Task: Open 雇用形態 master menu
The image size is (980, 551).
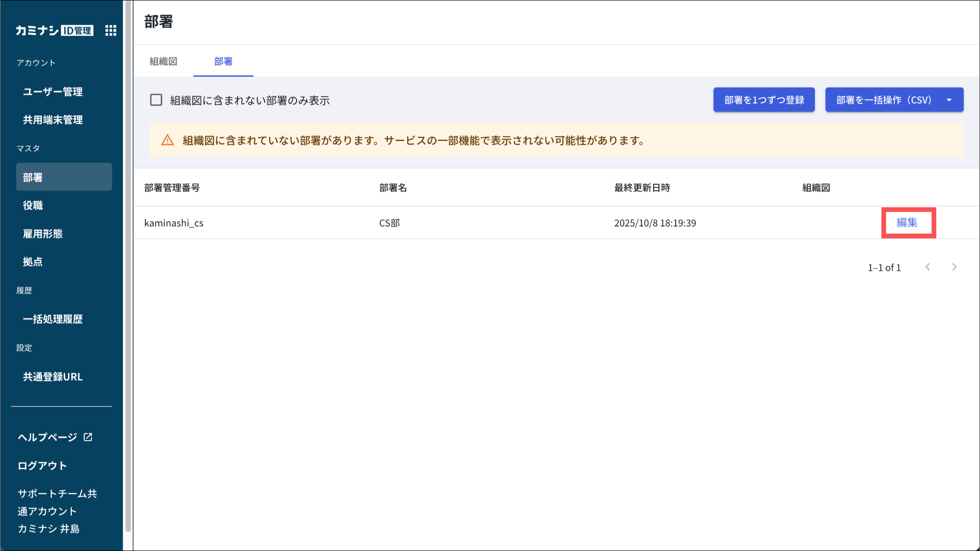Action: pos(43,234)
